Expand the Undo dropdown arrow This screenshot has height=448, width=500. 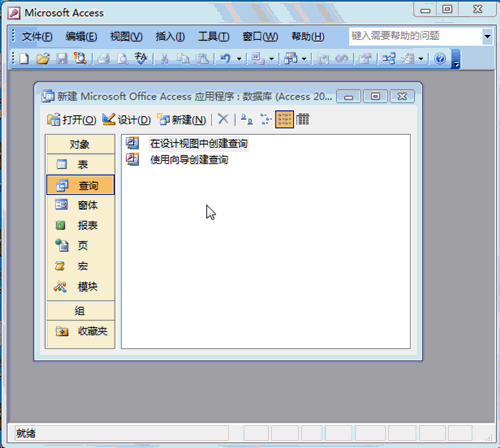[239, 59]
